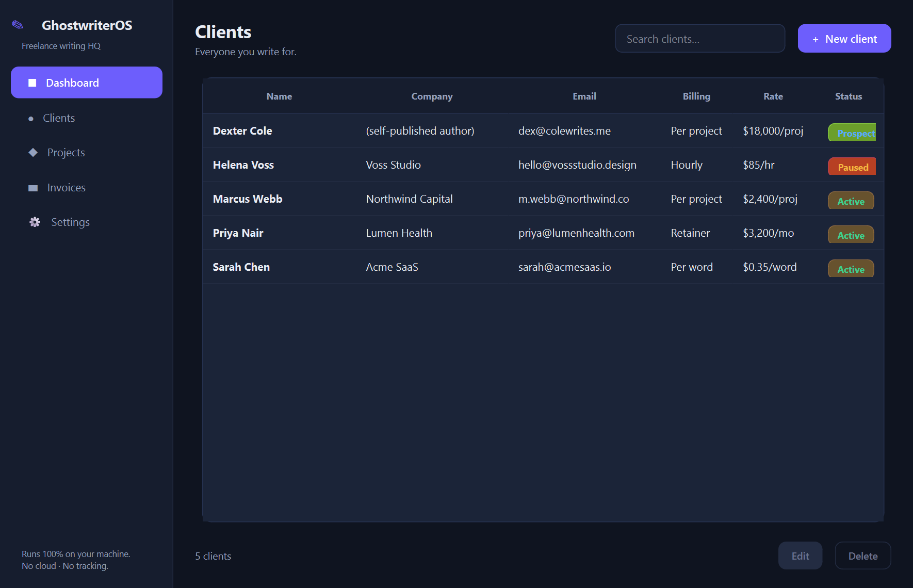The image size is (913, 588).
Task: Click Sarah Chen's Active status badge
Action: (851, 269)
